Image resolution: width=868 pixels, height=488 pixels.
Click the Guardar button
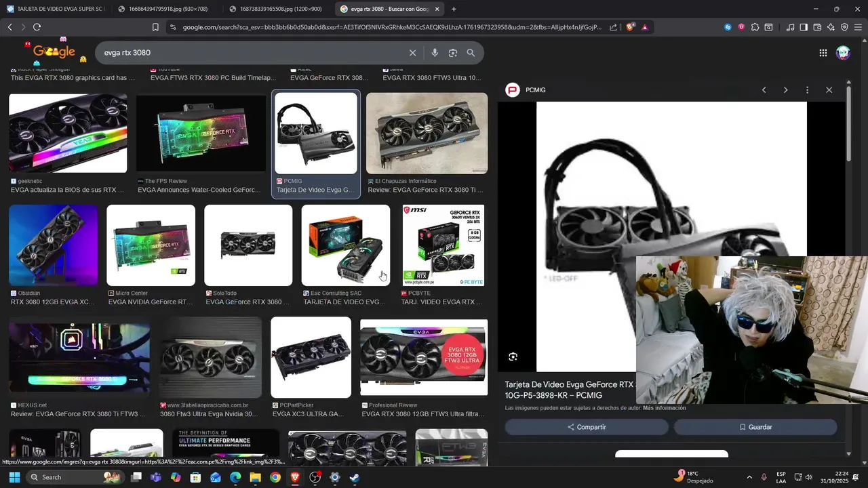point(755,427)
